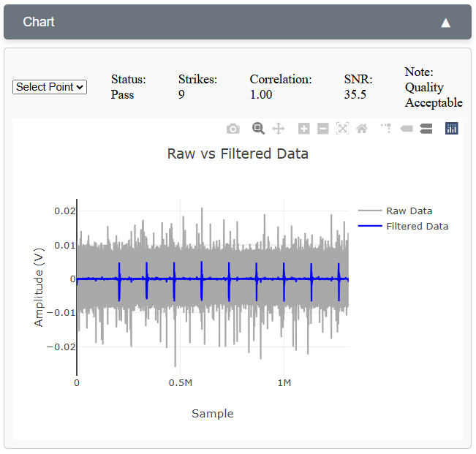The height and width of the screenshot is (454, 476).
Task: Click the Zoom out minus icon
Action: tap(323, 129)
